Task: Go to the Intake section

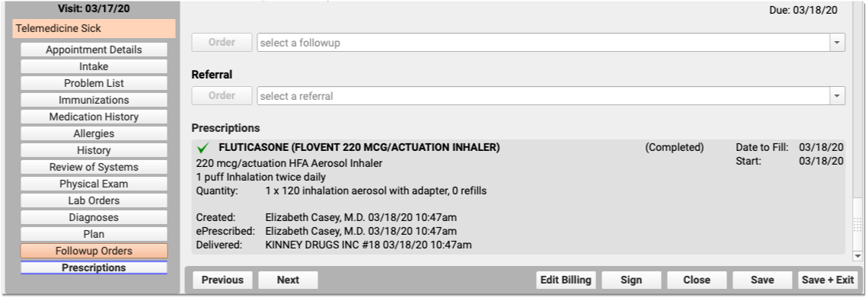Action: click(x=94, y=66)
